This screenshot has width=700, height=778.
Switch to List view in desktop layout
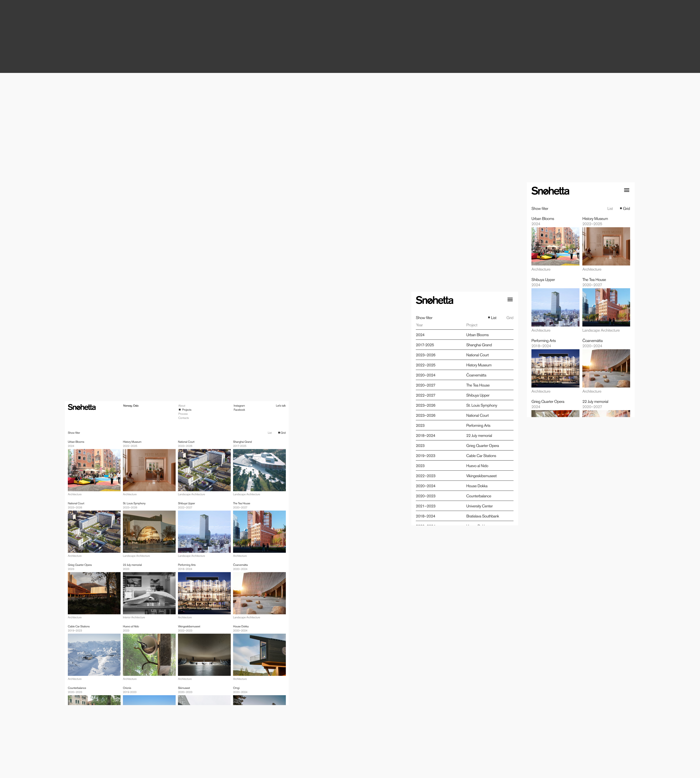tap(270, 433)
